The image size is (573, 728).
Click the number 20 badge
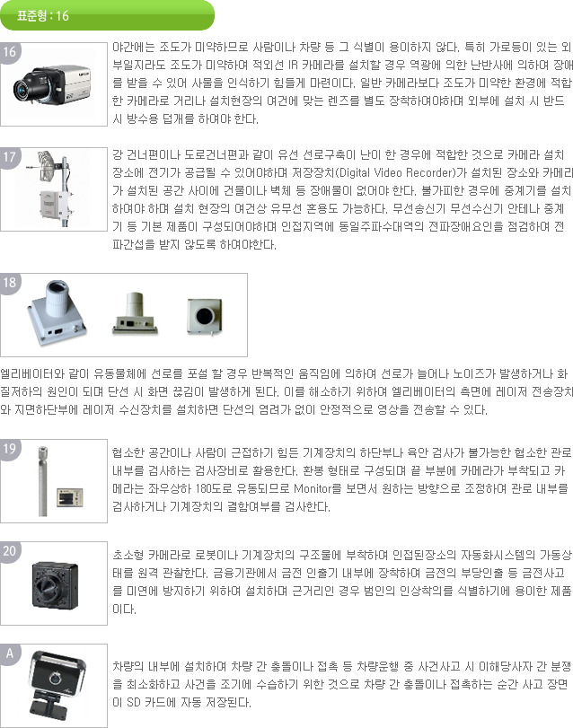click(9, 551)
